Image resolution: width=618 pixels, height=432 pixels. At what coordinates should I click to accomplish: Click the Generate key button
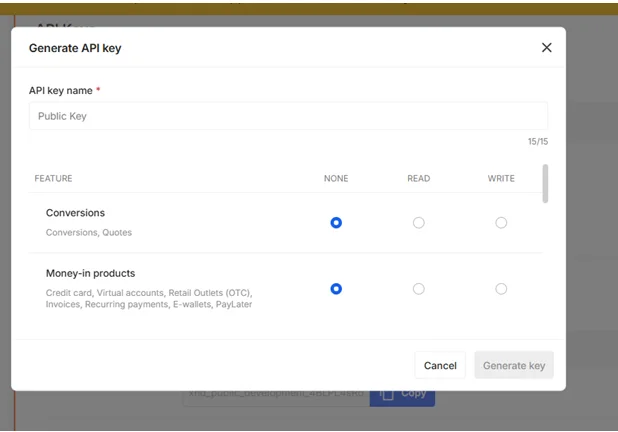[x=514, y=365]
